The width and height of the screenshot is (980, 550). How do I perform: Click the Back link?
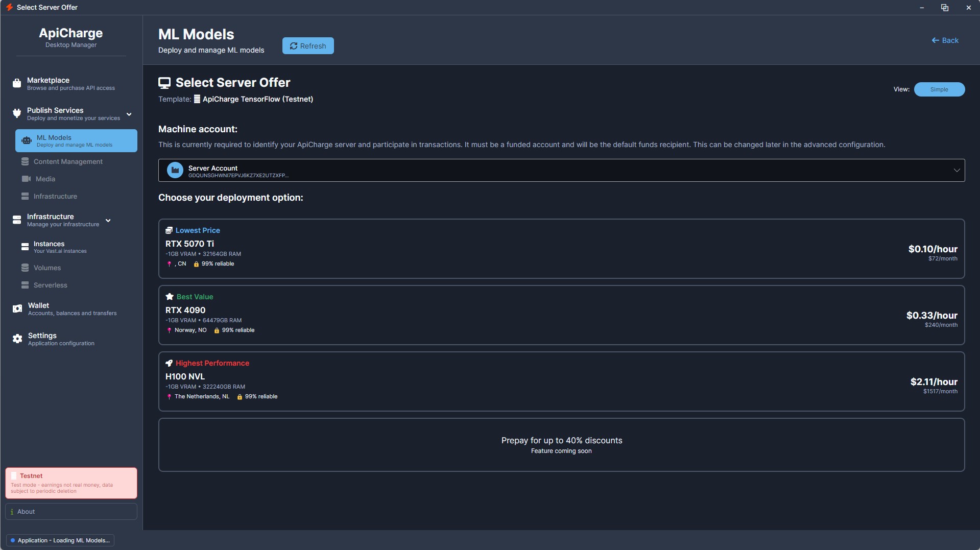click(x=945, y=40)
